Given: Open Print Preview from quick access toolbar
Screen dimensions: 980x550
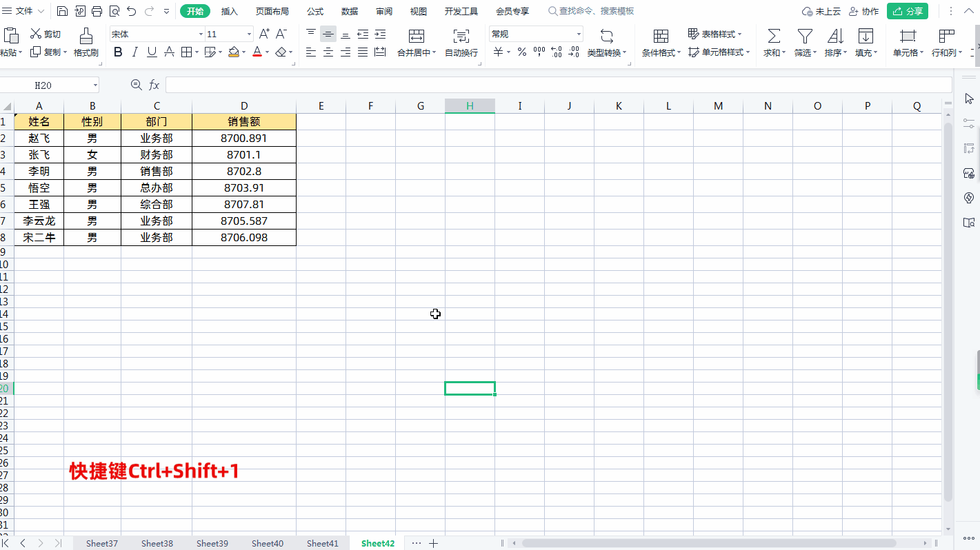Looking at the screenshot, I should click(x=114, y=11).
